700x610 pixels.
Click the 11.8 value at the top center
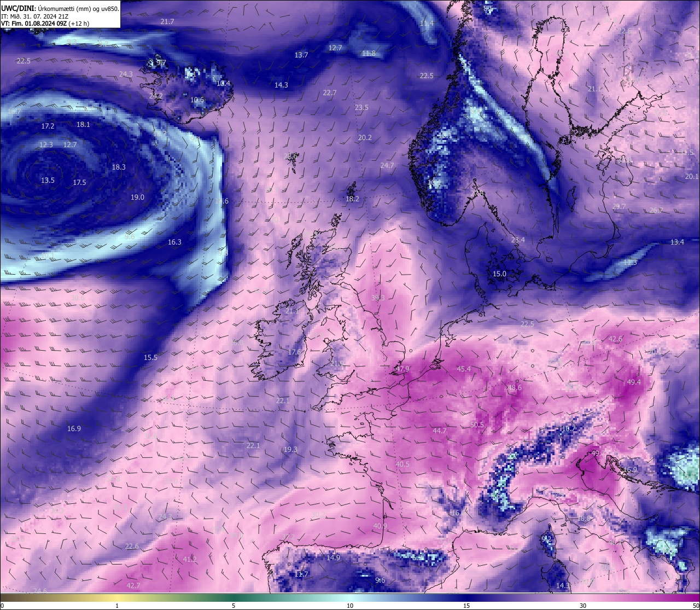(x=369, y=53)
